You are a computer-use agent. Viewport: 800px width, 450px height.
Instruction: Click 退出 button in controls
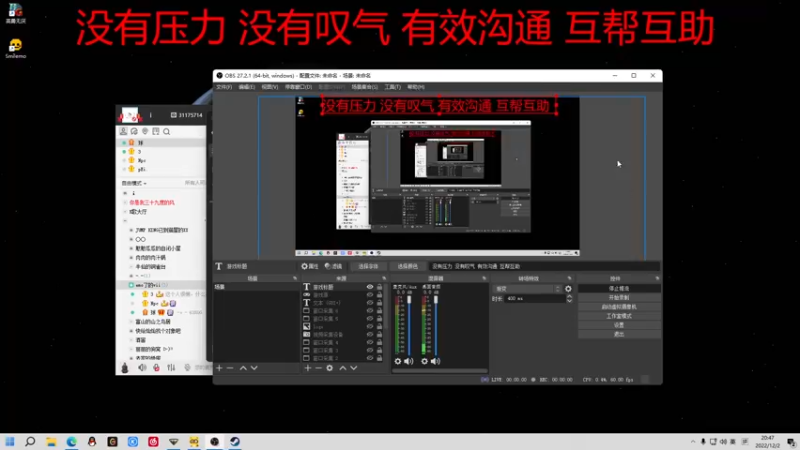[619, 334]
